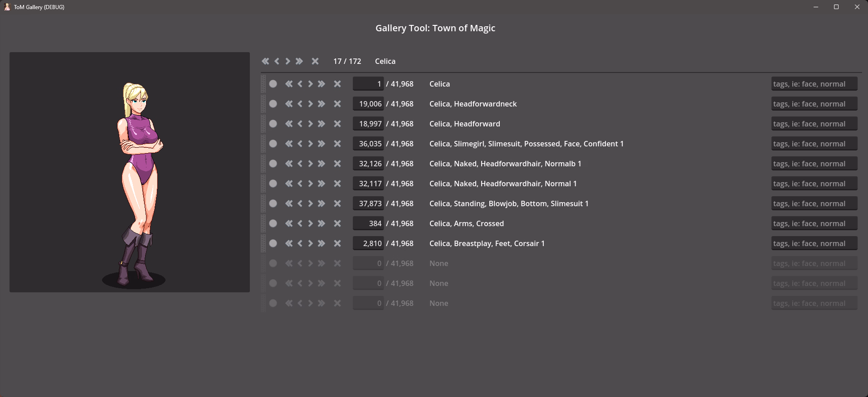Step forward in Celica, Arms, Crossed row

click(x=311, y=223)
